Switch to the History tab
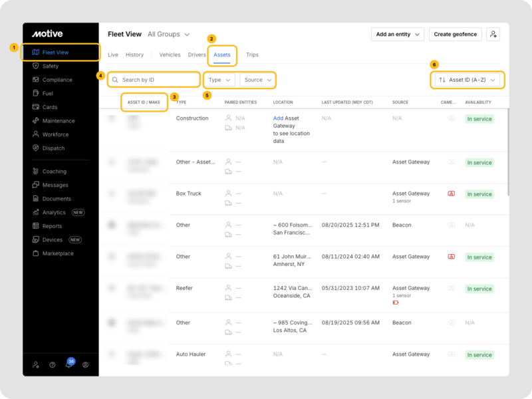This screenshot has width=532, height=399. [135, 55]
